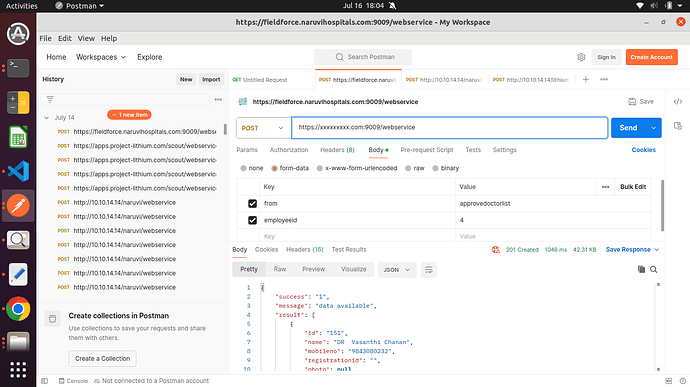Select the raw body type
Image resolution: width=690 pixels, height=387 pixels.
[415, 168]
